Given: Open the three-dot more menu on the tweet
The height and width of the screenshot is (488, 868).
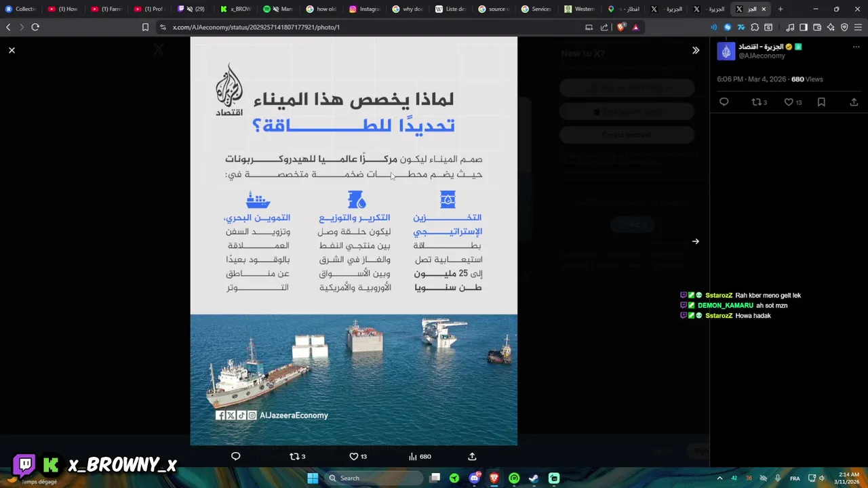Looking at the screenshot, I should [x=856, y=47].
